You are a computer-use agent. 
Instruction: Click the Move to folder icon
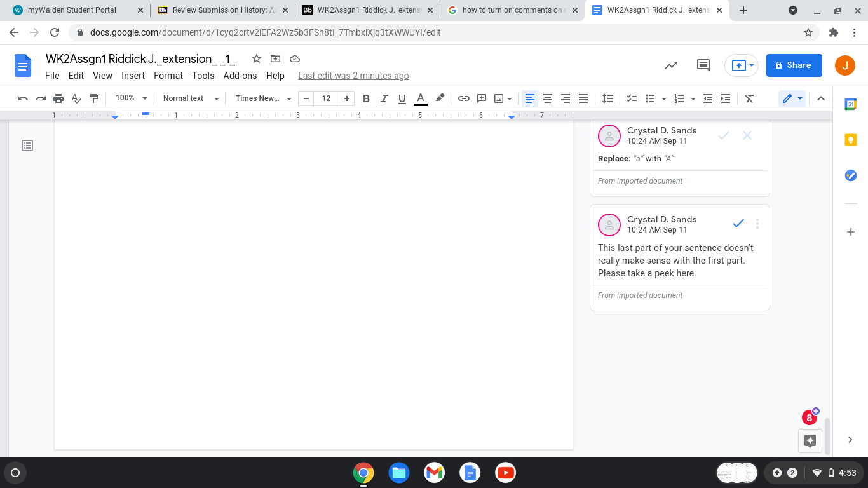point(275,58)
